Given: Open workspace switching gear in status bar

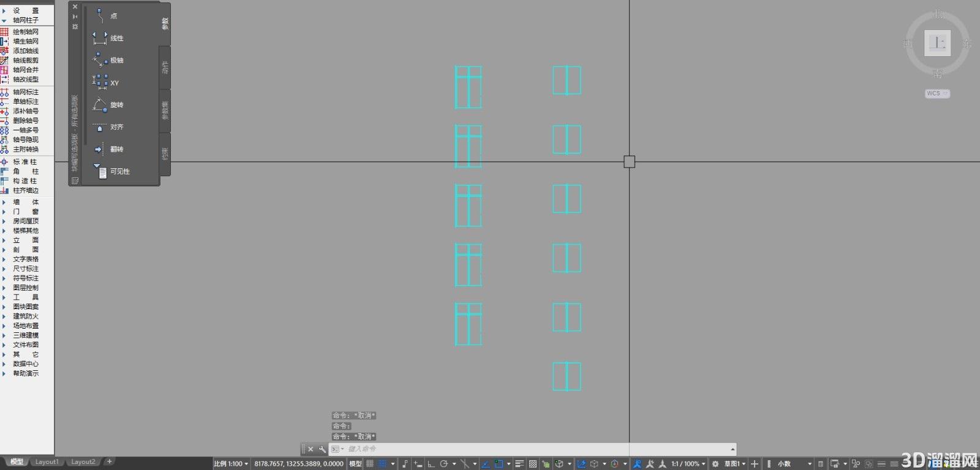Looking at the screenshot, I should 715,464.
